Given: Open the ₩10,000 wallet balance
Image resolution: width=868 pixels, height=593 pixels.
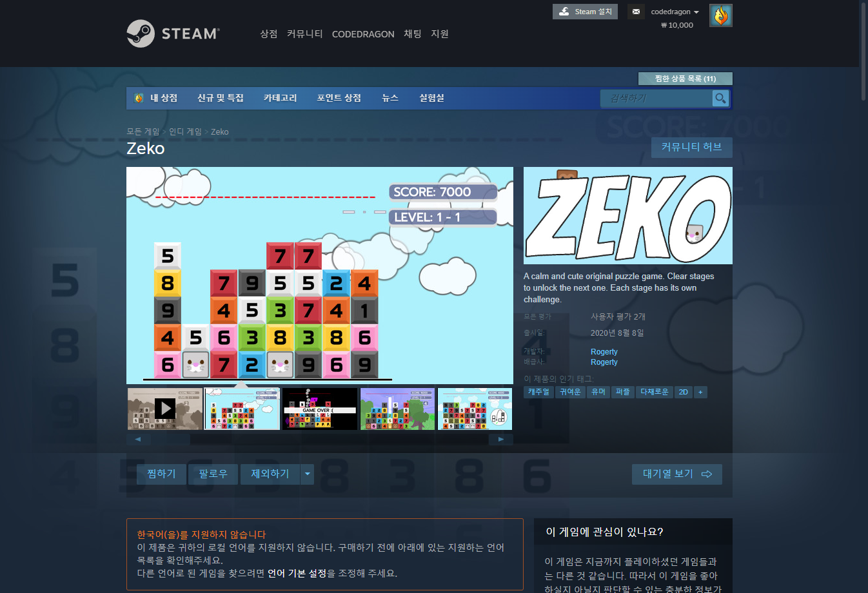Looking at the screenshot, I should click(x=677, y=25).
